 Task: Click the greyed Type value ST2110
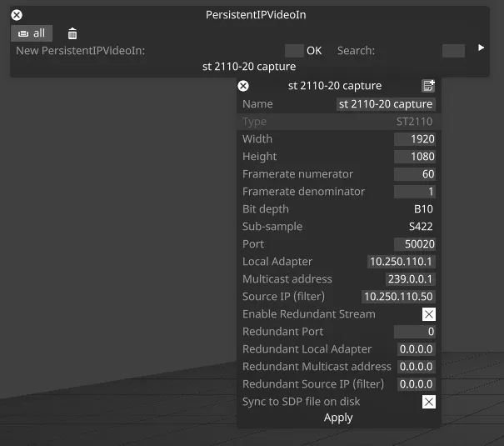(414, 122)
